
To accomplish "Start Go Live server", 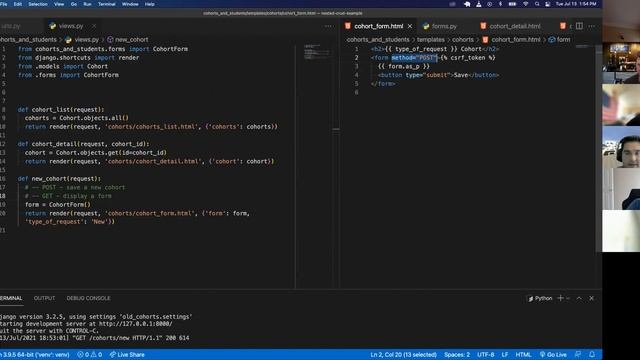I will [553, 355].
